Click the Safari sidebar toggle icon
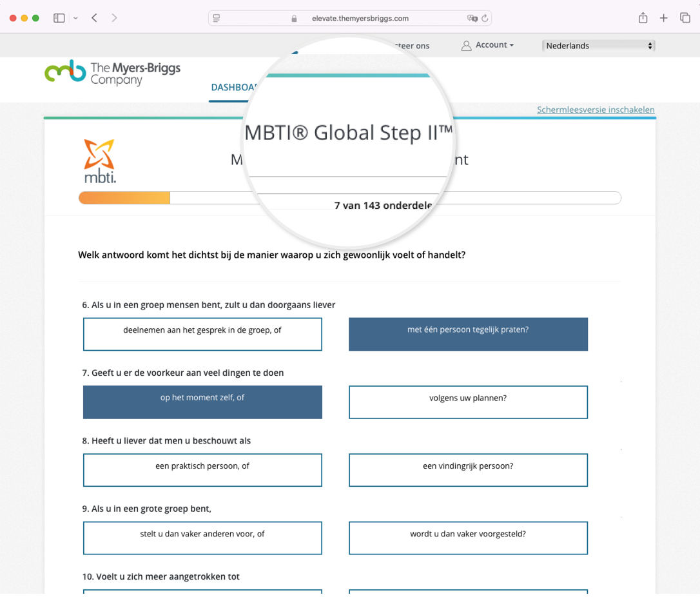This screenshot has height=597, width=700. [59, 18]
